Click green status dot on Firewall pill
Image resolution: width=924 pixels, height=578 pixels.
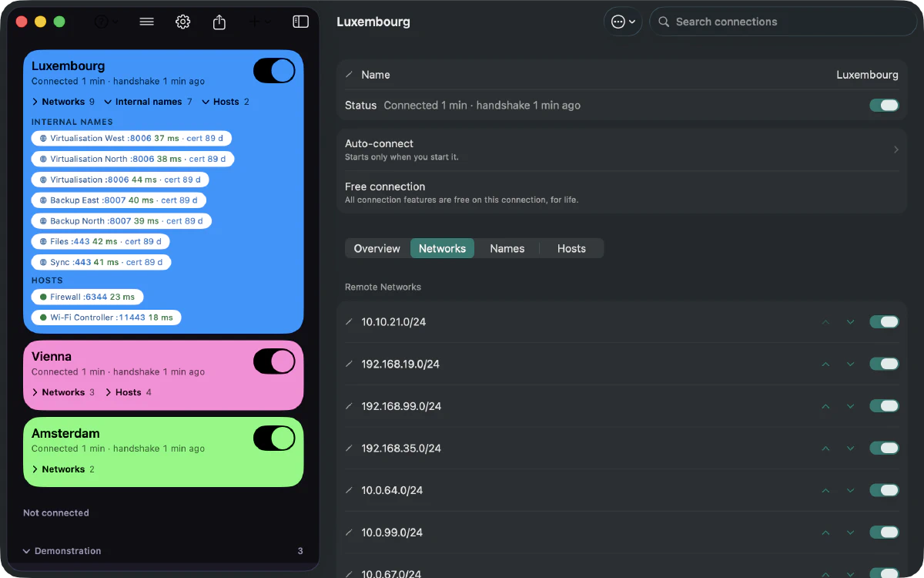[43, 297]
